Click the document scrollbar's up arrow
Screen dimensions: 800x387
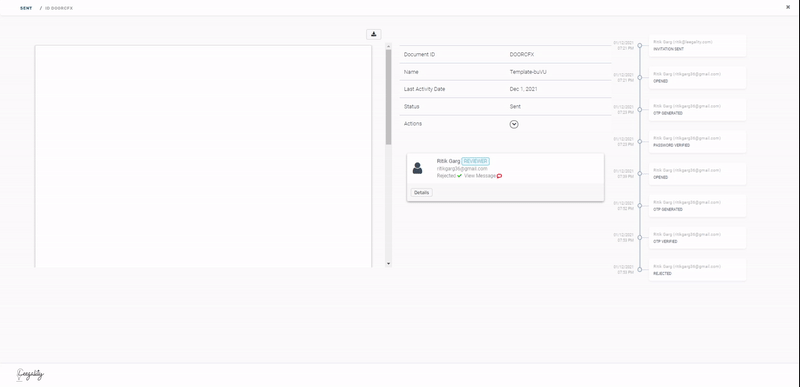pyautogui.click(x=388, y=46)
